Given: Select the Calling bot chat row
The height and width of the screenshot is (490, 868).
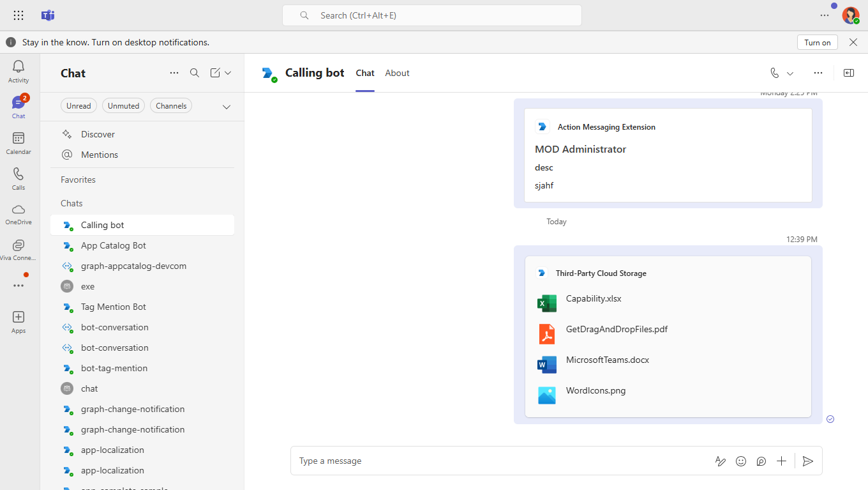Looking at the screenshot, I should coord(142,225).
